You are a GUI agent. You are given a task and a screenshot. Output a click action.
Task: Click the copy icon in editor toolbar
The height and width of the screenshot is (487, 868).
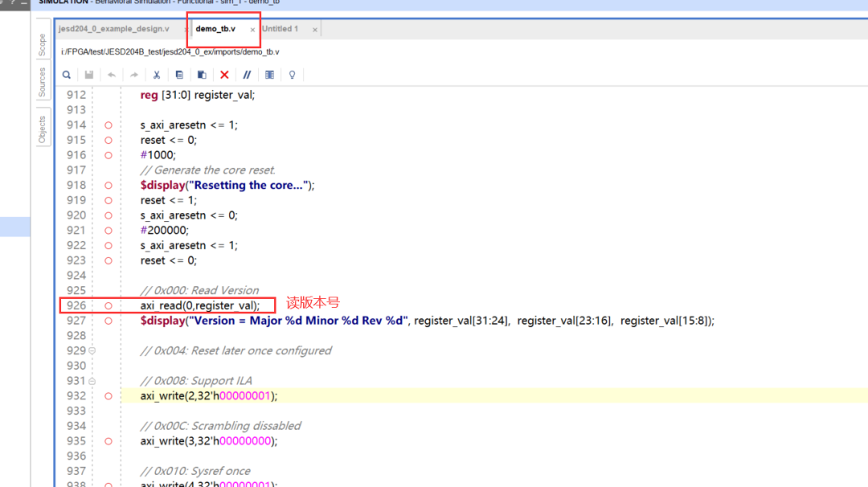click(x=179, y=75)
